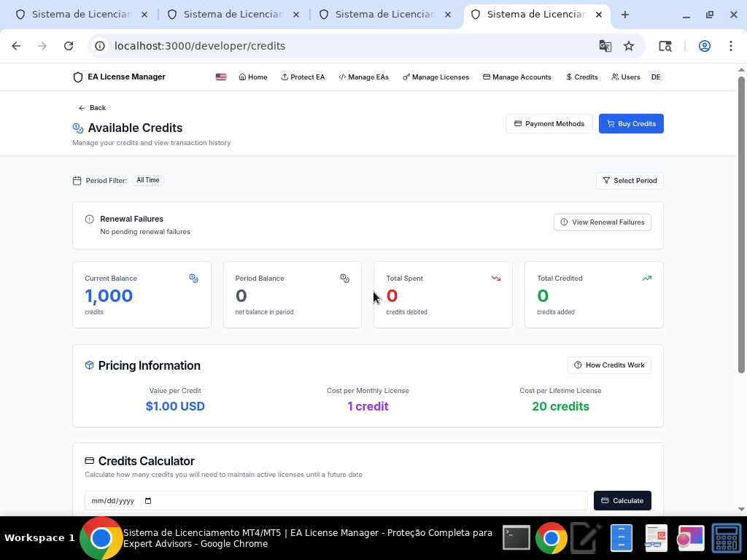This screenshot has height=560, width=747.
Task: Click the mm/dd/yyyy date input field
Action: tap(328, 501)
